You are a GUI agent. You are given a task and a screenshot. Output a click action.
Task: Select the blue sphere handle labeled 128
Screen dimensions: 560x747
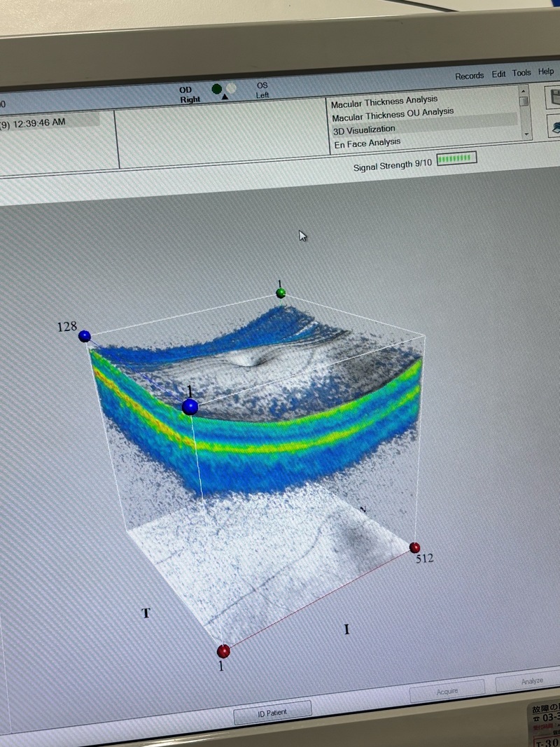(x=85, y=337)
